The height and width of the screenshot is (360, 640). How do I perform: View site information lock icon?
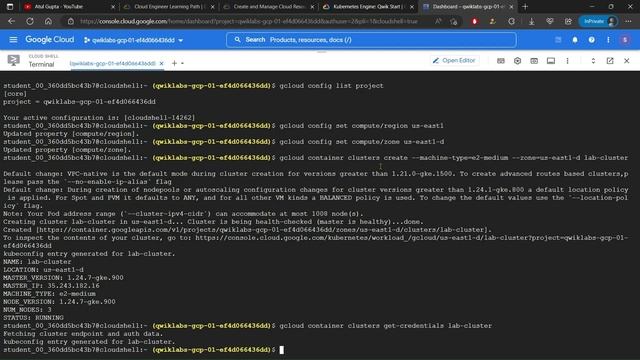coord(71,21)
